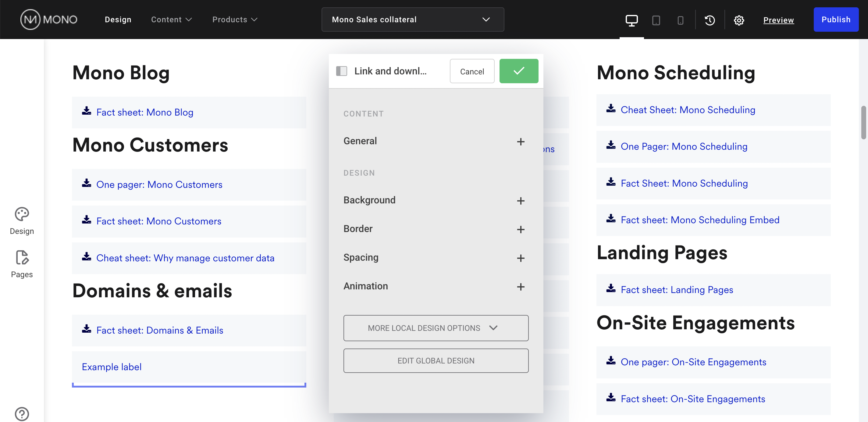Open the Content menu
This screenshot has height=422, width=868.
coord(171,20)
